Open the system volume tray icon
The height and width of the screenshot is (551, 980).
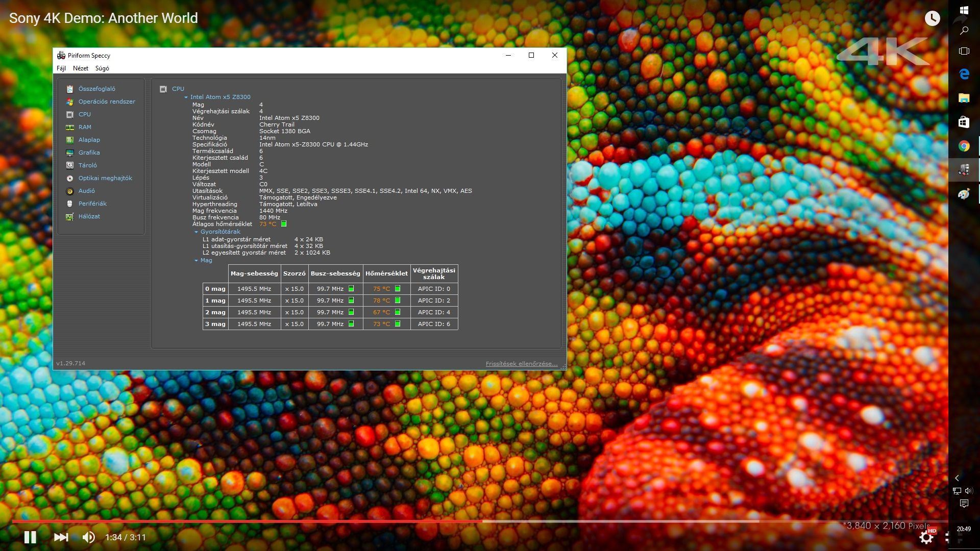[969, 491]
